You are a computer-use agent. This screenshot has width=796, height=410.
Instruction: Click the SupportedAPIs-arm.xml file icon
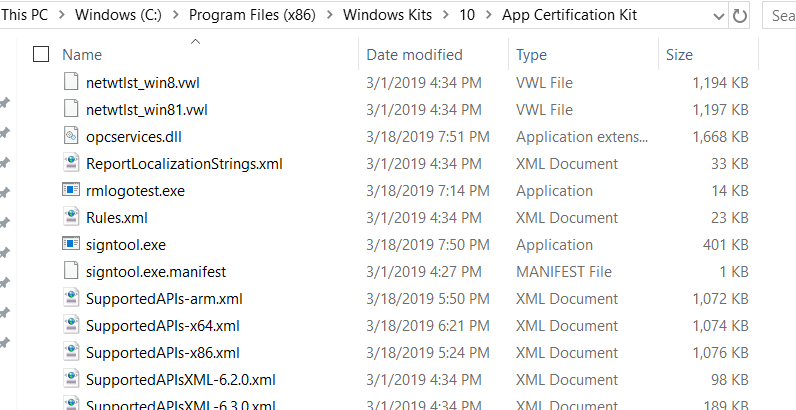click(71, 298)
